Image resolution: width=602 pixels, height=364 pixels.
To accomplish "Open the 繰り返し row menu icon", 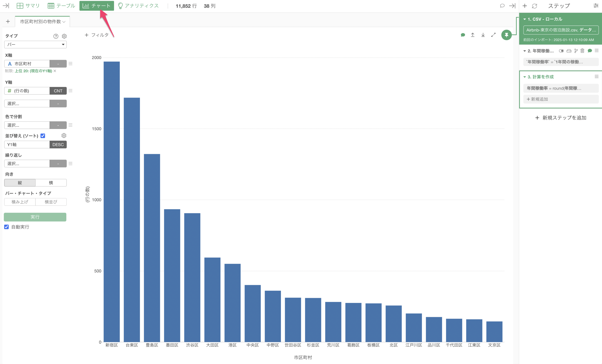I will pos(71,163).
